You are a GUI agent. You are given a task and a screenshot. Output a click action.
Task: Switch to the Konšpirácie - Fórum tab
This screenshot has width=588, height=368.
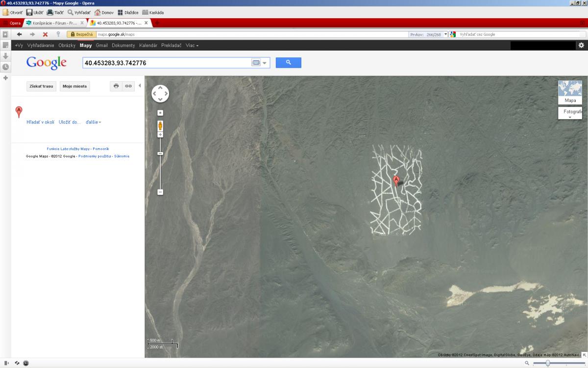coord(55,23)
